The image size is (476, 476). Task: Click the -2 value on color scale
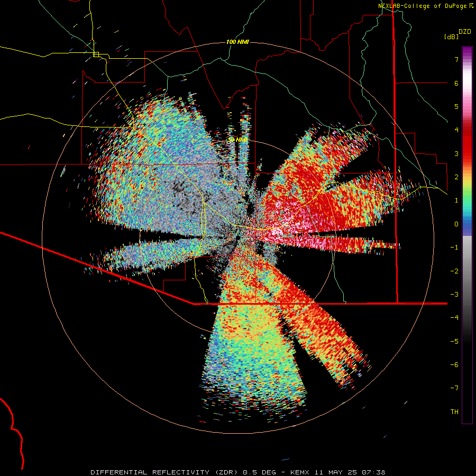coord(454,271)
